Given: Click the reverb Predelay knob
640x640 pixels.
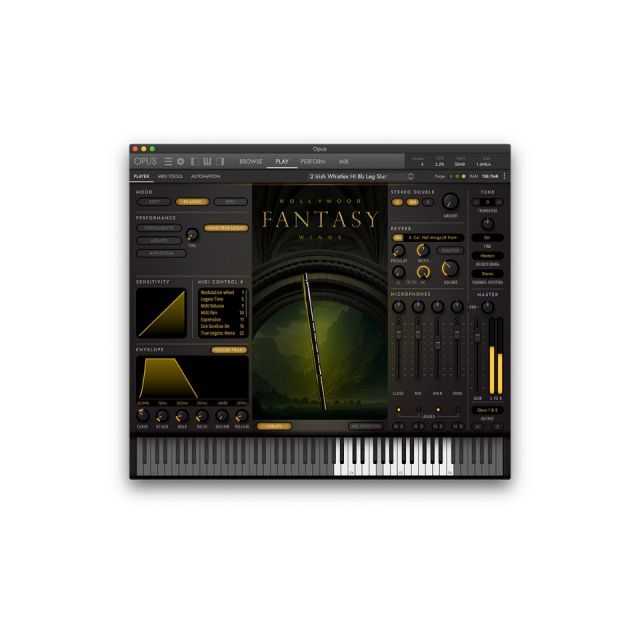Looking at the screenshot, I should click(398, 250).
